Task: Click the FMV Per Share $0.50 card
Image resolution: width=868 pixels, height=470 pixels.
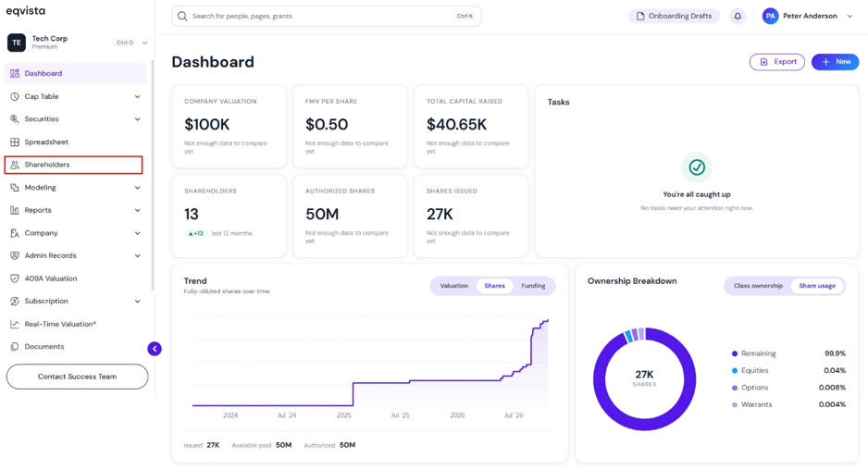Action: [350, 126]
